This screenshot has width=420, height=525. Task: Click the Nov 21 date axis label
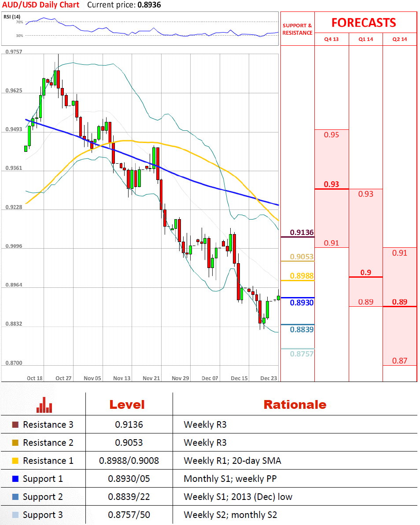pos(151,378)
